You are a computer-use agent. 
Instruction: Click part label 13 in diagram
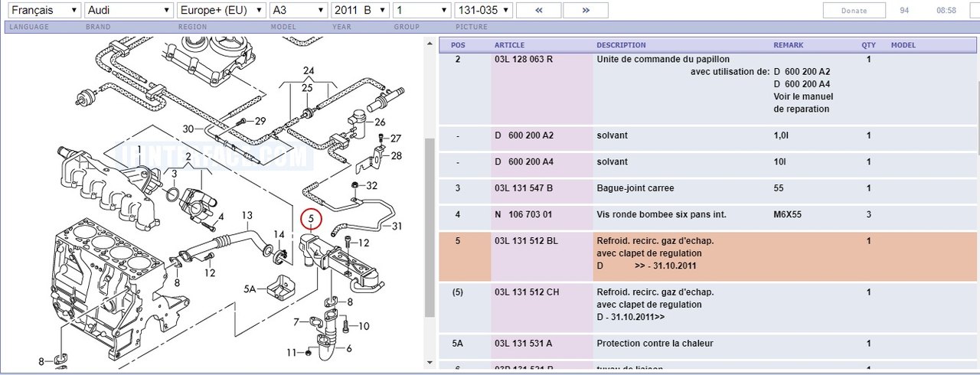click(247, 215)
